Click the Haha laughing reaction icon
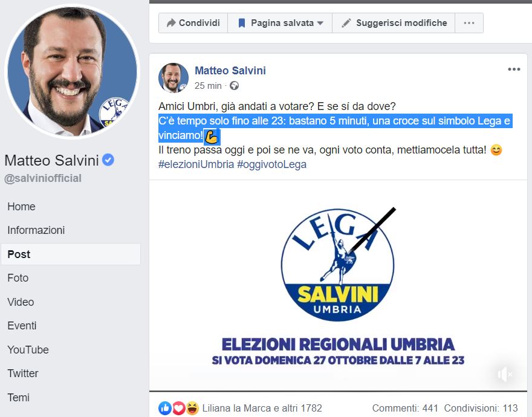The height and width of the screenshot is (417, 532). pyautogui.click(x=192, y=408)
